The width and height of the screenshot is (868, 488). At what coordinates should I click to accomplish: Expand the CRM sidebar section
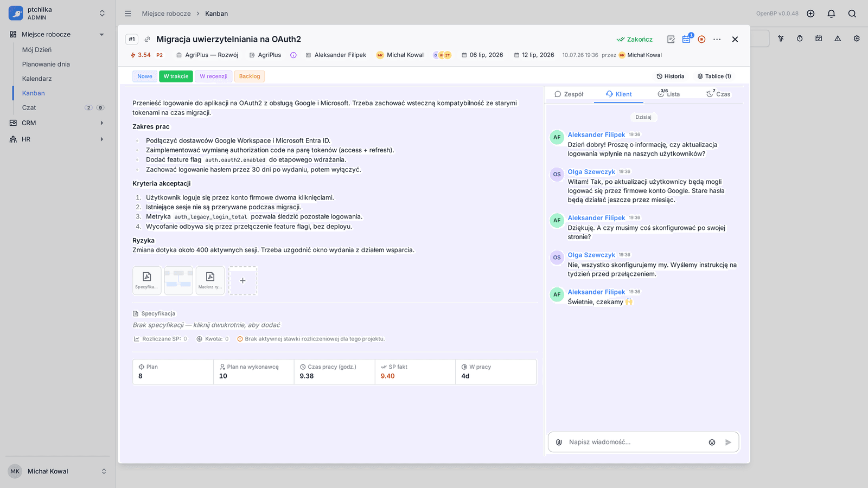[x=101, y=123]
